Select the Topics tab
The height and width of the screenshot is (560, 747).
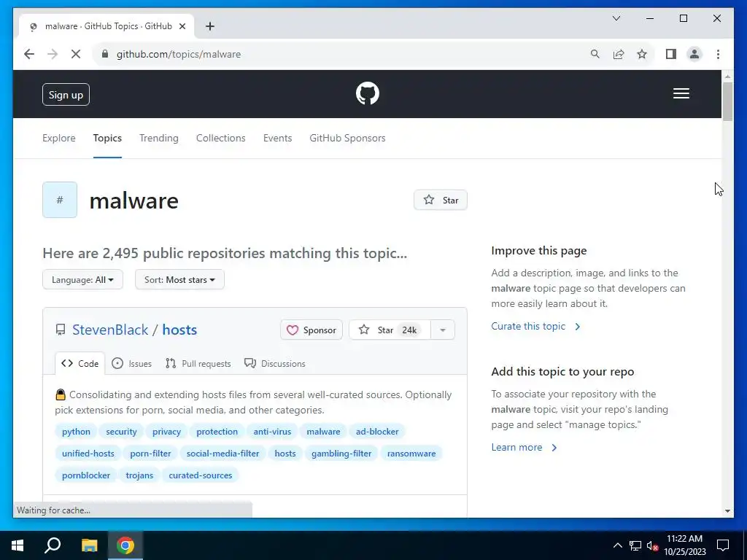click(x=107, y=138)
